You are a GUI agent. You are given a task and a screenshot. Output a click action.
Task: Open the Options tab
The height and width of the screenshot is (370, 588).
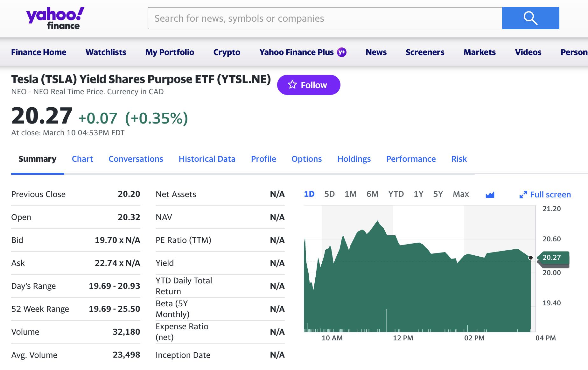307,159
